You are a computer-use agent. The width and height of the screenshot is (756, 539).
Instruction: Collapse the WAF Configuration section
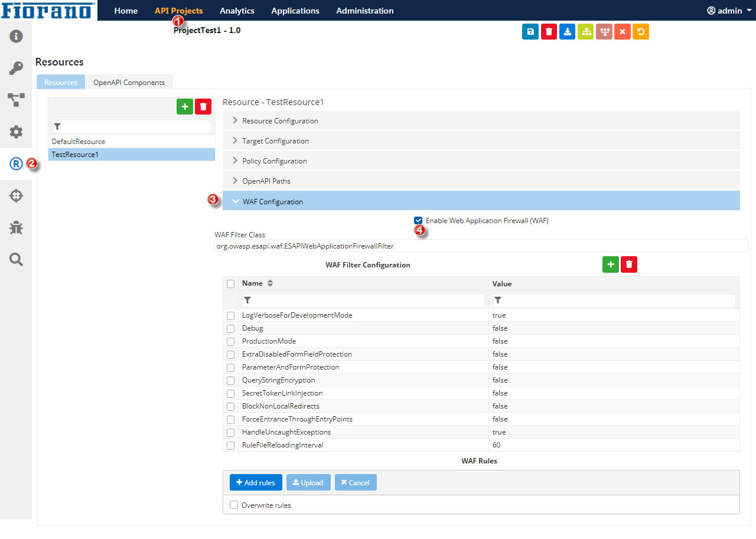pyautogui.click(x=272, y=201)
